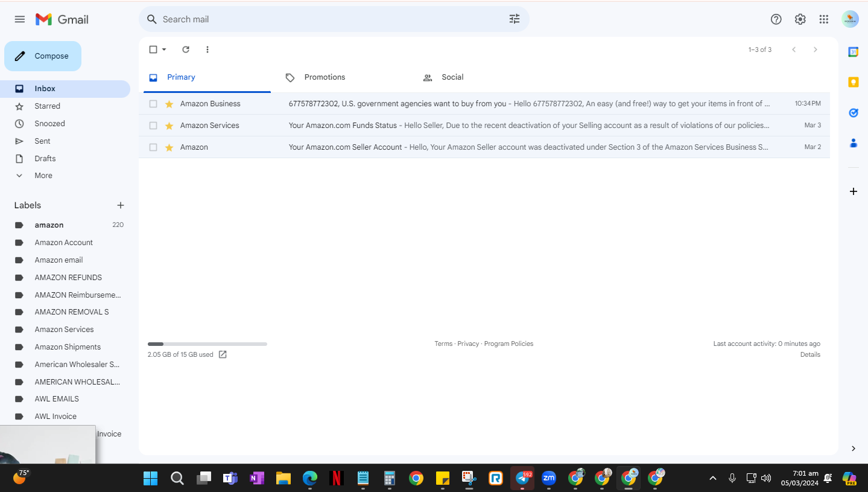Select the Seller Account email checkbox

click(153, 147)
